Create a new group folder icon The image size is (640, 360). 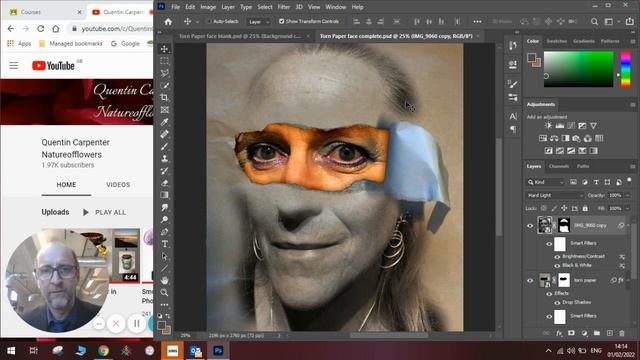[x=597, y=333]
